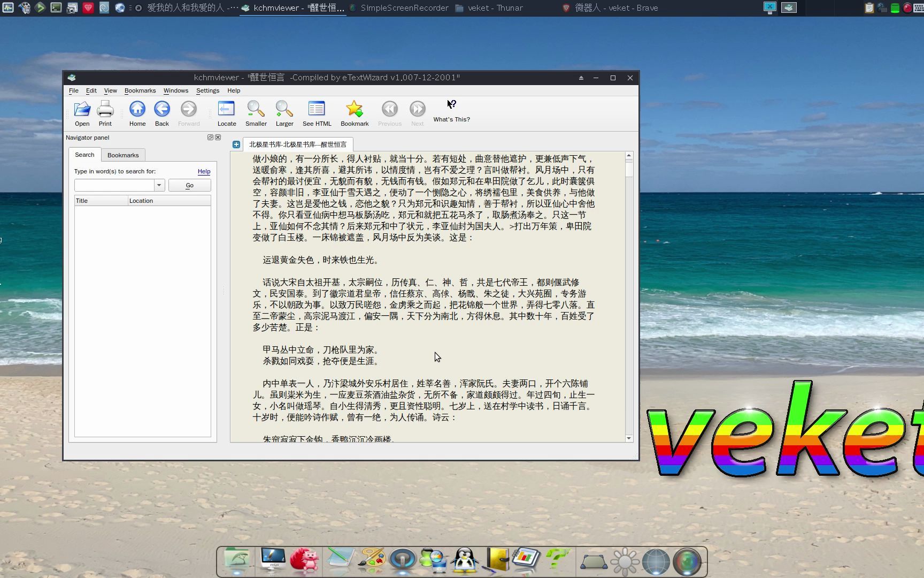Open the camera lens app in the dock
924x578 pixels.
pyautogui.click(x=687, y=561)
